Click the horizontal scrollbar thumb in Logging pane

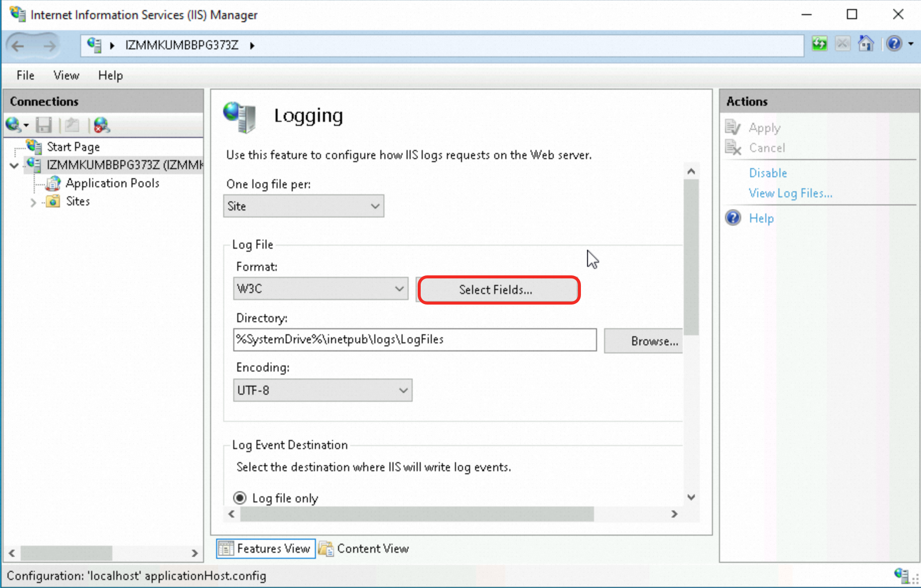pos(417,514)
